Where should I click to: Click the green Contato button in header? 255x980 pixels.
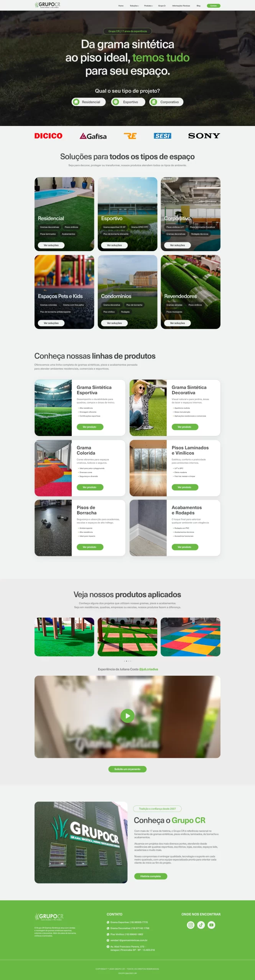click(x=214, y=6)
